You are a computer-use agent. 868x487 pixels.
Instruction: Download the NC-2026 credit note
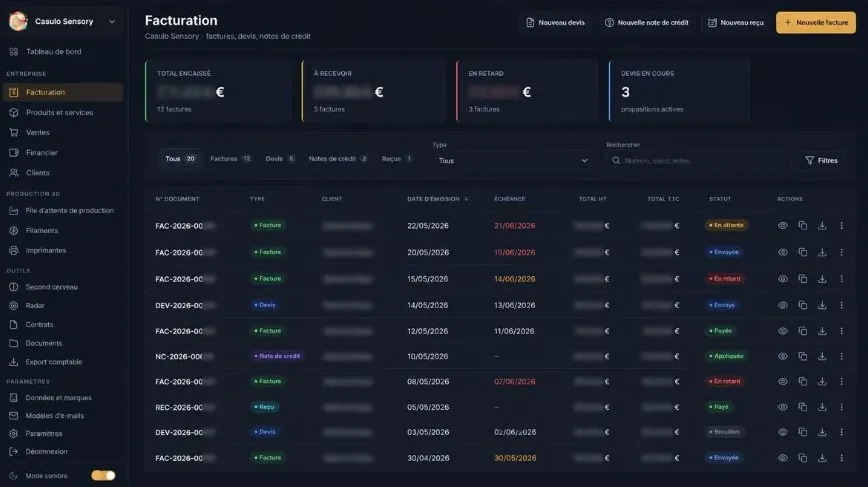(x=822, y=356)
